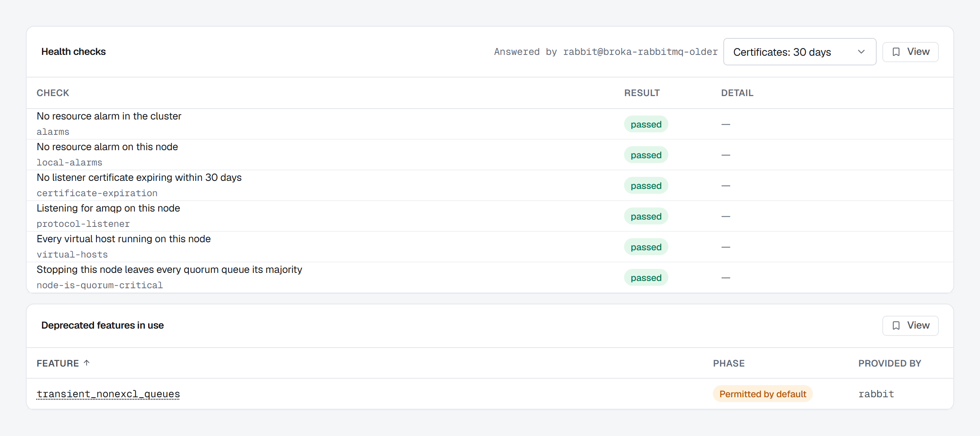Viewport: 980px width, 436px height.
Task: Click the RESULT column header
Action: (x=642, y=93)
